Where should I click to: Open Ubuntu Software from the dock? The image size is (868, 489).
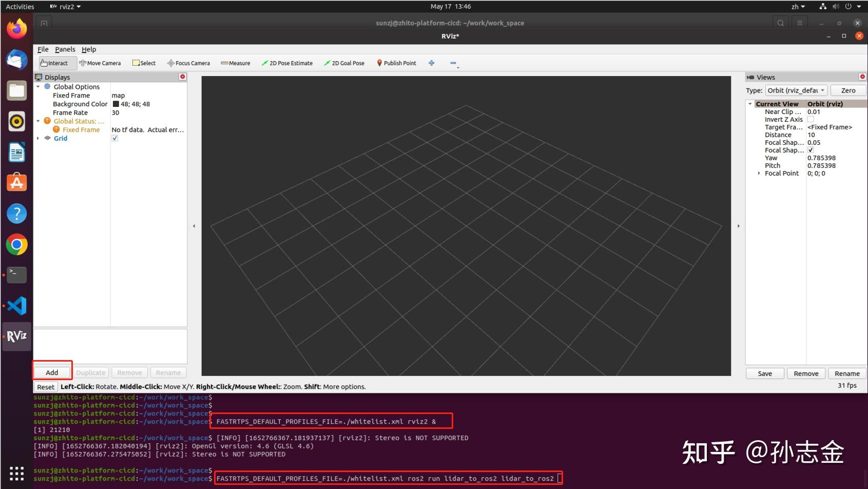point(17,183)
